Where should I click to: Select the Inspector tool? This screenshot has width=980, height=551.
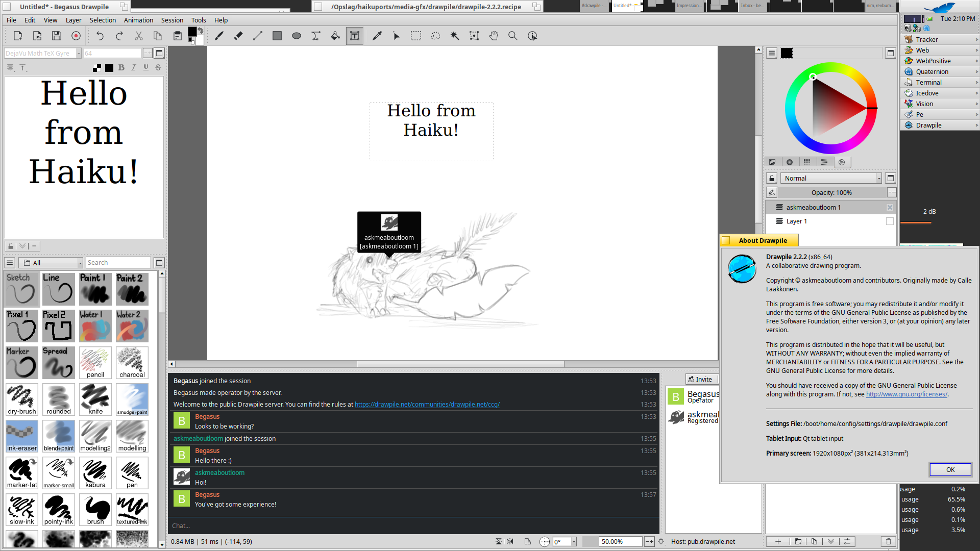point(532,36)
